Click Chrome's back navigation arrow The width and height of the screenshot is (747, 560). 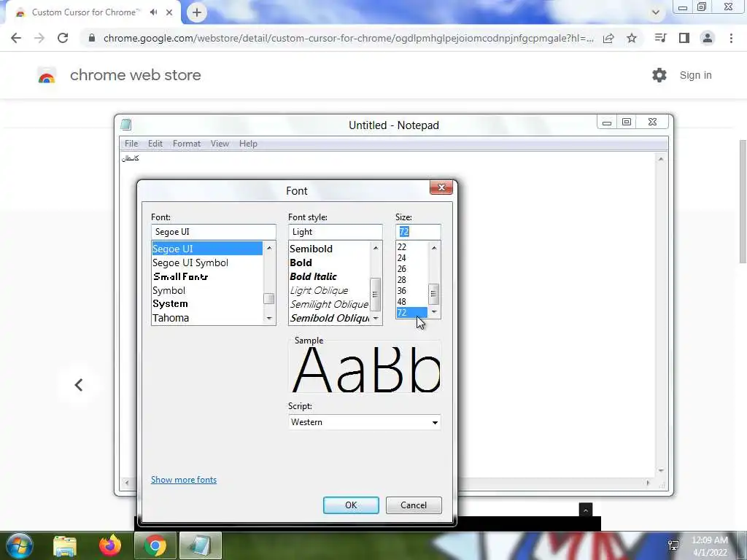pos(16,38)
